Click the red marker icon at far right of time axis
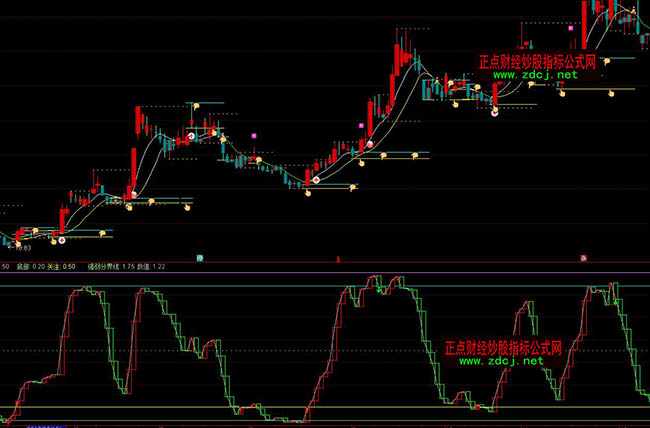 pyautogui.click(x=583, y=258)
